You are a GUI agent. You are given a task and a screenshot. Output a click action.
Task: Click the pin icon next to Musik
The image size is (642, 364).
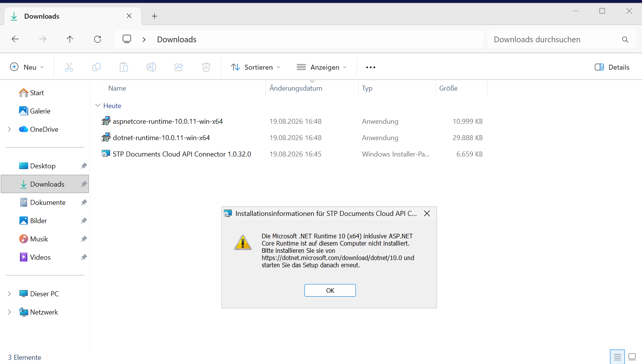84,239
